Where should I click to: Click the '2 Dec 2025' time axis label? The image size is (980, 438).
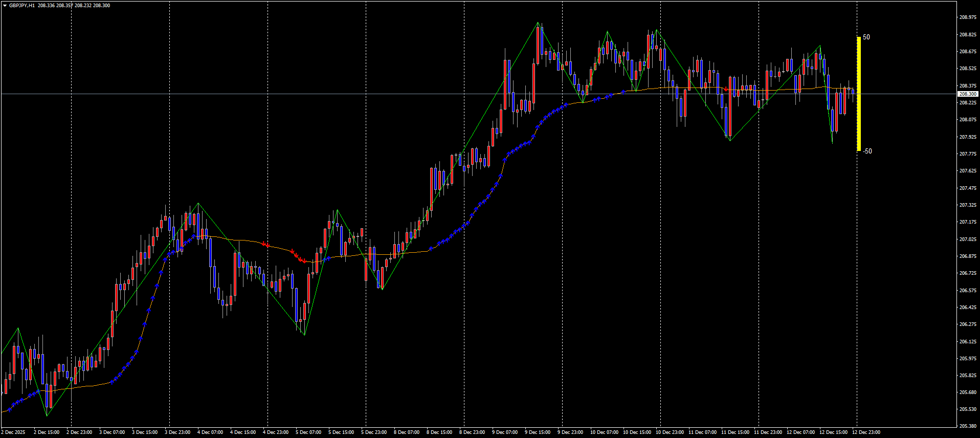pos(13,432)
